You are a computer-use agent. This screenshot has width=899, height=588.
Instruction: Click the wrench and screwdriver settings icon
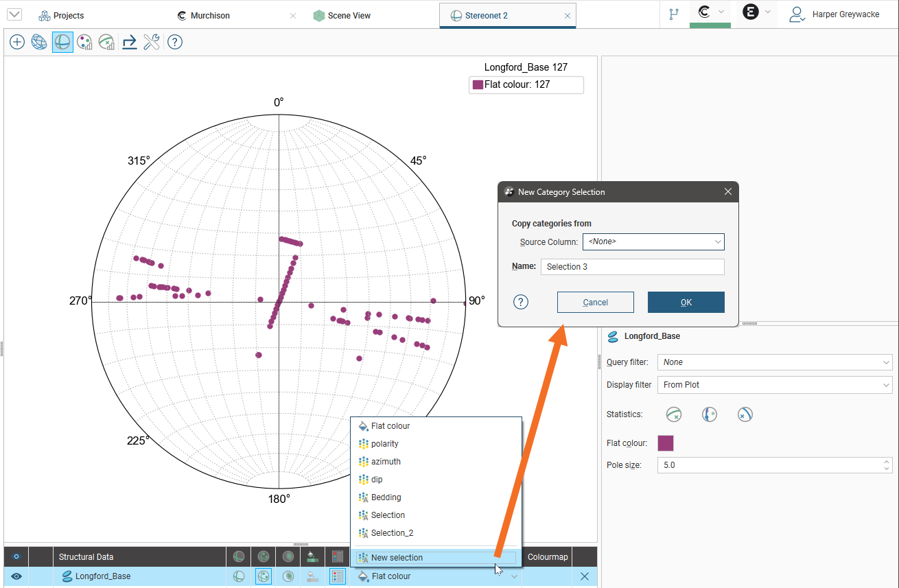coord(152,43)
